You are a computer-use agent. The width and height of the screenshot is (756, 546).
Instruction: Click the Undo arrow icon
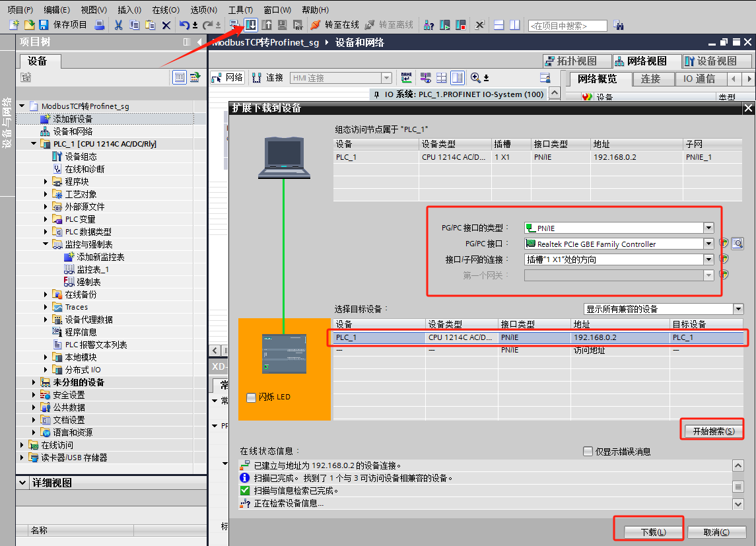pos(184,25)
